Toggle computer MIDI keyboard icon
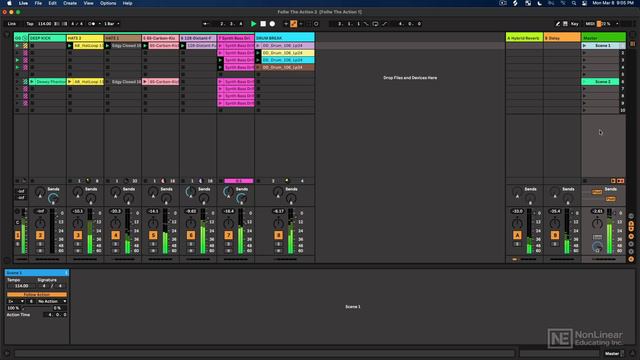640x360 pixels. 565,24
